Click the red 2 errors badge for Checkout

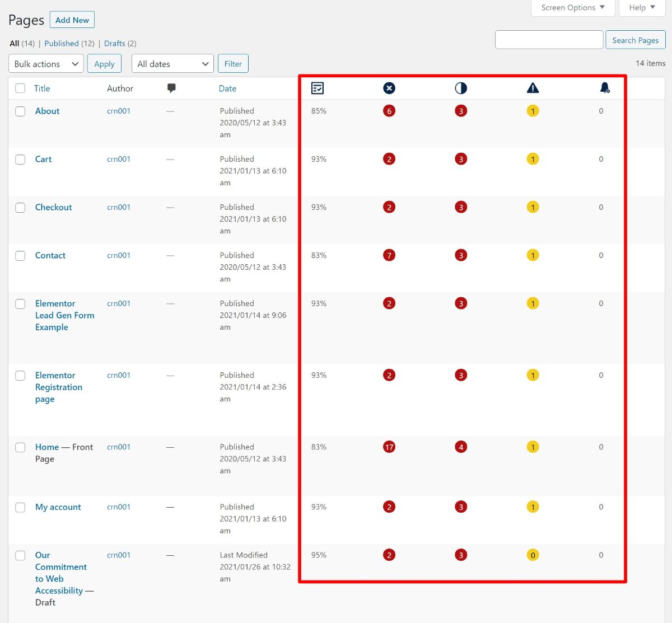tap(389, 207)
